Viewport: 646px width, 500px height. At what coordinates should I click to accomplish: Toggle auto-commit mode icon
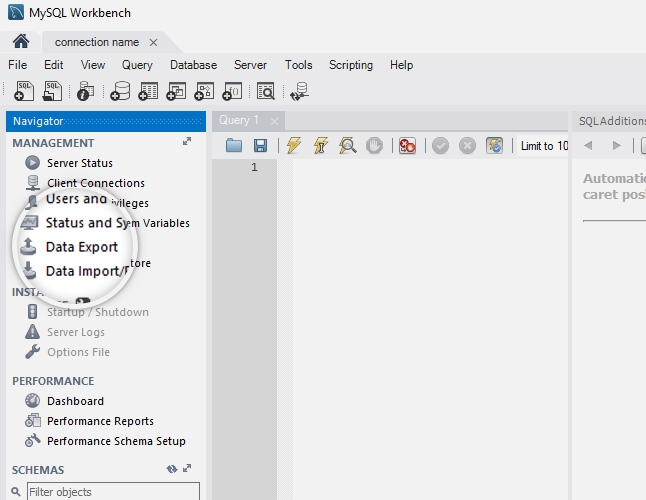click(494, 145)
